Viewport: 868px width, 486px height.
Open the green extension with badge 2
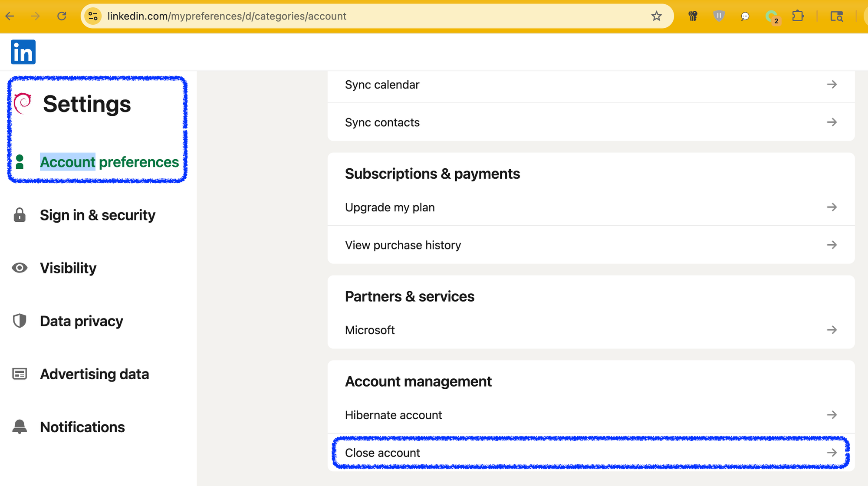(x=772, y=17)
